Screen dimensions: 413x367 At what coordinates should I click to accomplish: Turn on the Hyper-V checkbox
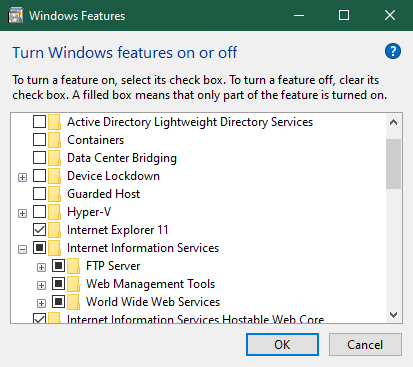coord(39,212)
